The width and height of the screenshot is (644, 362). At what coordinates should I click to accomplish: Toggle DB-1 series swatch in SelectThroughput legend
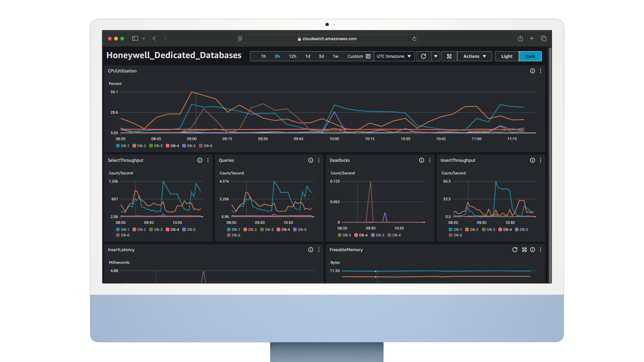point(118,230)
